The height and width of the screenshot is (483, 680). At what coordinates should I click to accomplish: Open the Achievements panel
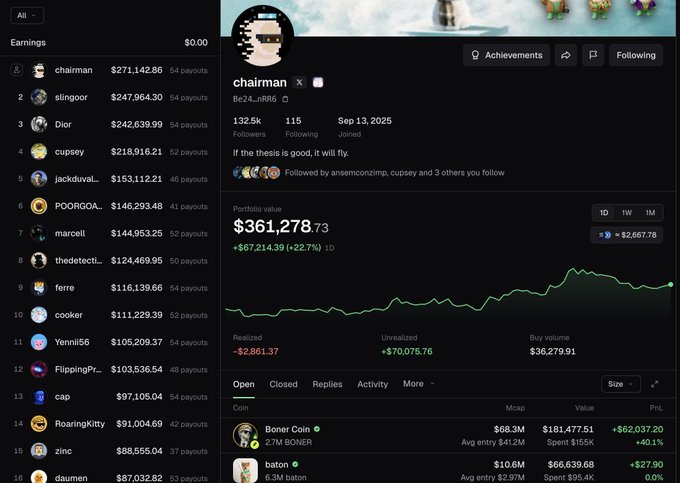(x=506, y=55)
